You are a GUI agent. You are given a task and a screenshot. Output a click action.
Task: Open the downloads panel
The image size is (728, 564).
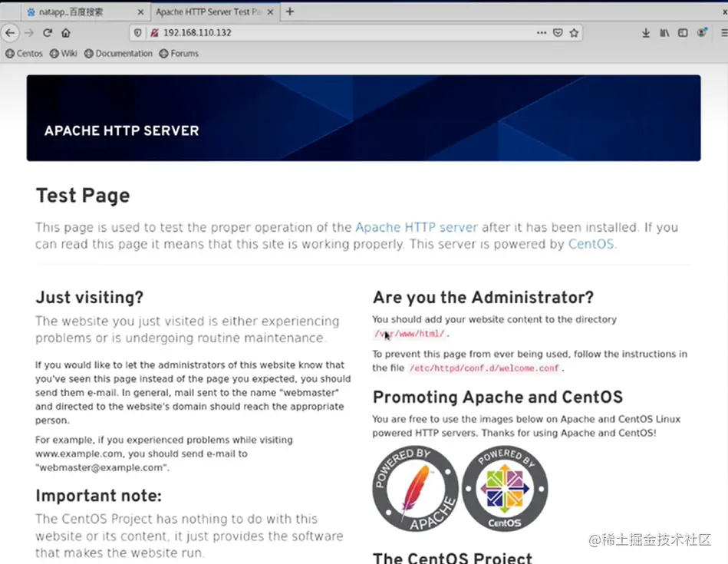(x=646, y=32)
